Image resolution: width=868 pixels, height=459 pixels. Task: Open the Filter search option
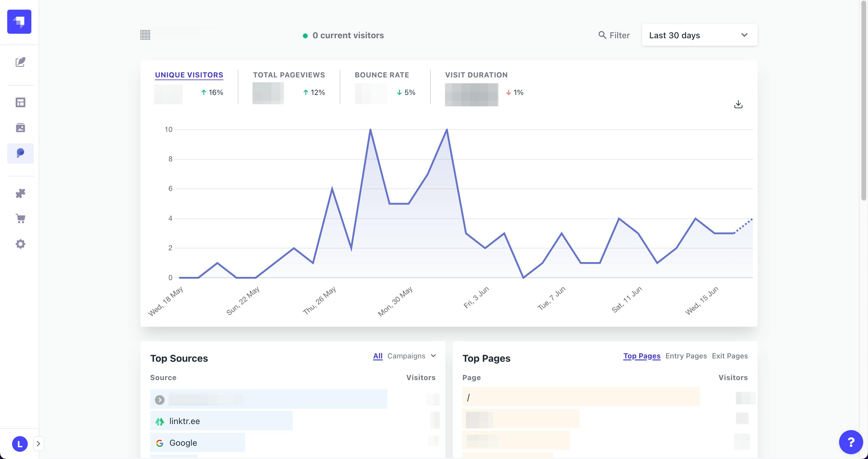614,35
